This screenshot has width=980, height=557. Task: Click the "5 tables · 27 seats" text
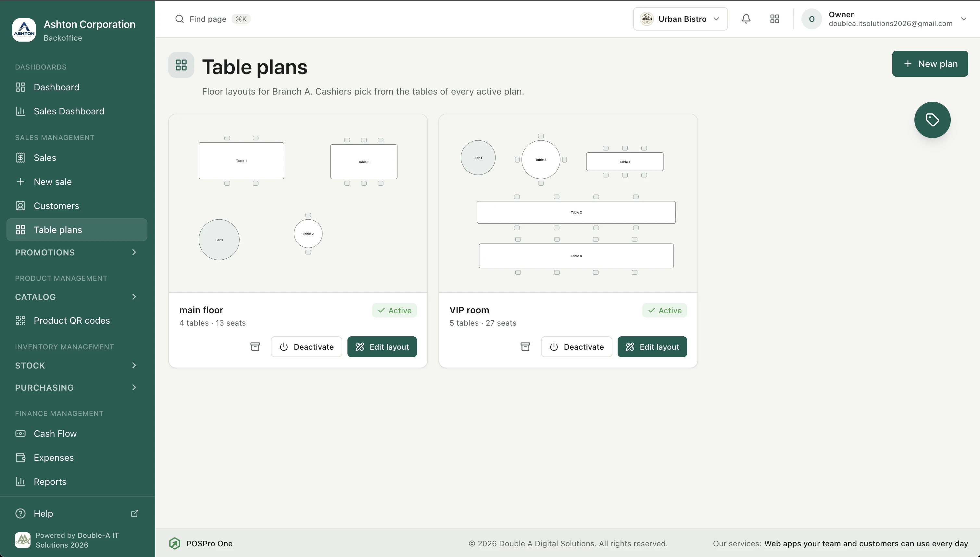tap(483, 323)
